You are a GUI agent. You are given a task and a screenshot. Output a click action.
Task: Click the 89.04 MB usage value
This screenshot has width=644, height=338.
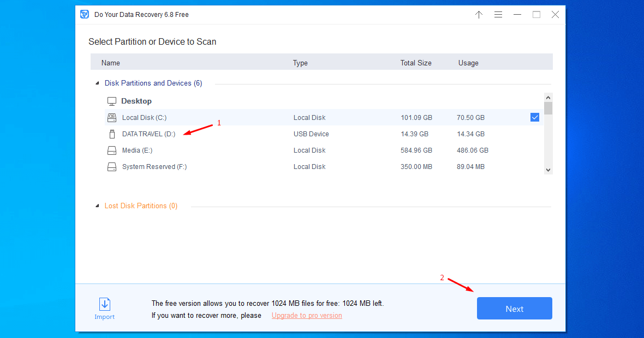(x=470, y=166)
